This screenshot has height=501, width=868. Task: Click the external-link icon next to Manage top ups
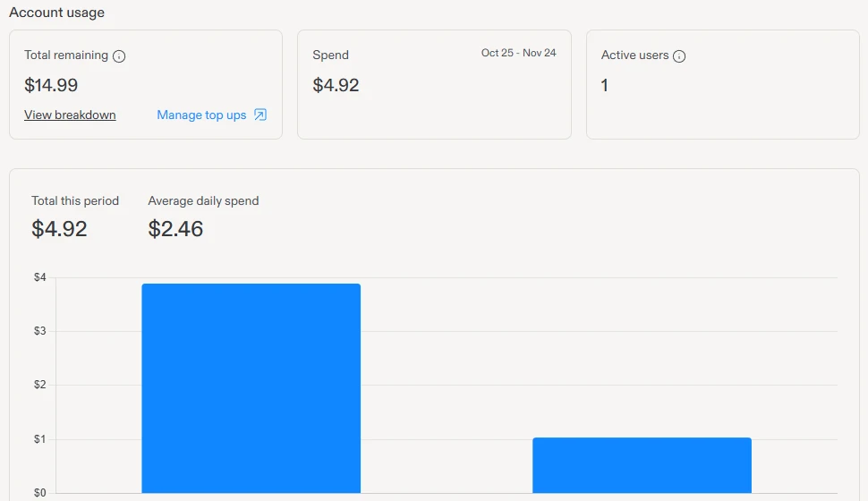tap(260, 115)
